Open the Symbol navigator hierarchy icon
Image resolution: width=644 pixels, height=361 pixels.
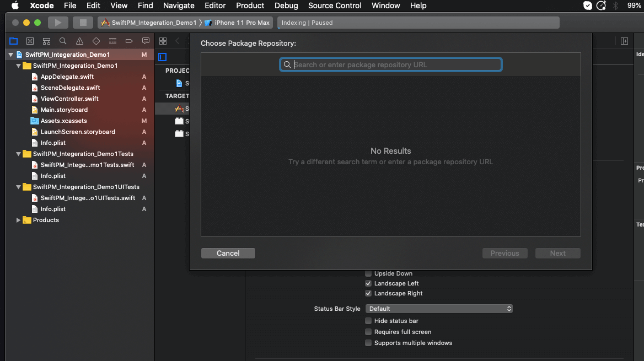tap(46, 41)
